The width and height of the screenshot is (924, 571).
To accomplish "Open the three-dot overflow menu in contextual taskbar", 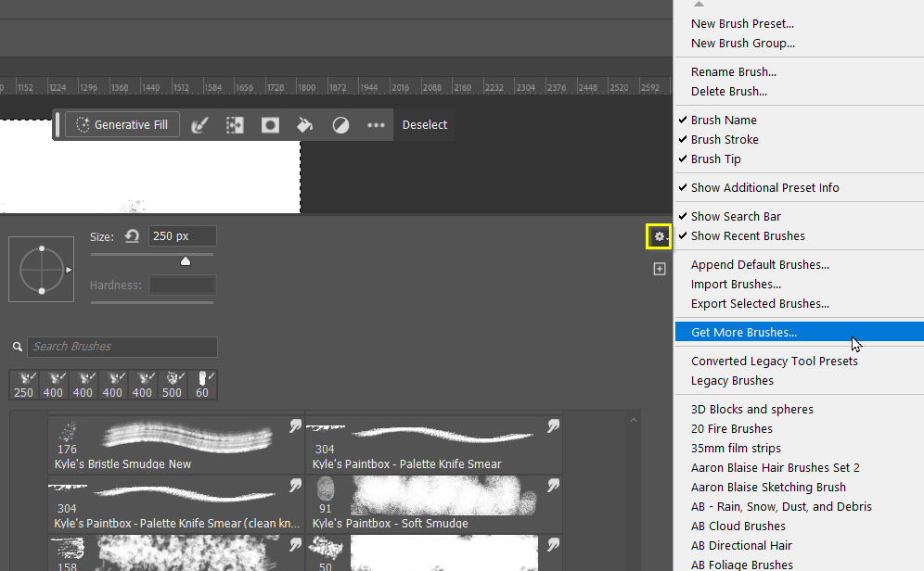I will click(375, 124).
